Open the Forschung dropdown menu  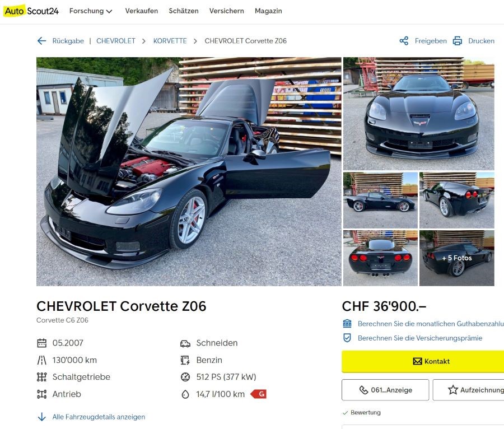(x=91, y=11)
